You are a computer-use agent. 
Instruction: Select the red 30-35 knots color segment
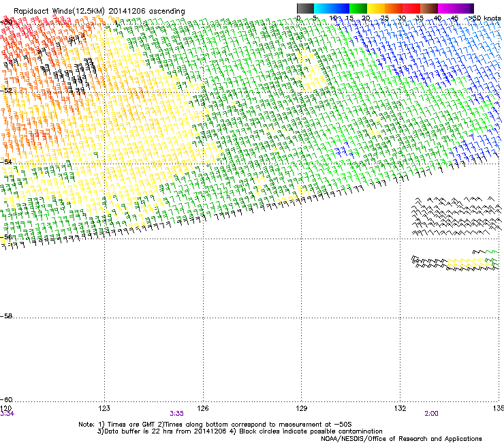tap(411, 8)
